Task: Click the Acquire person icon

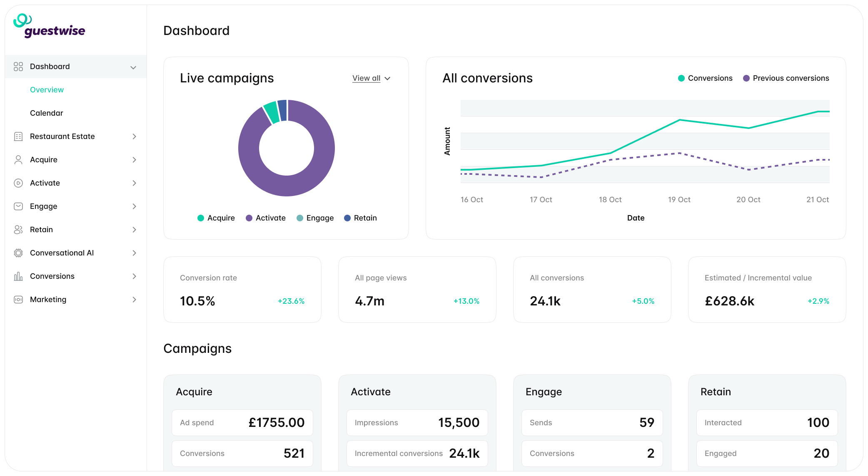Action: [x=18, y=160]
